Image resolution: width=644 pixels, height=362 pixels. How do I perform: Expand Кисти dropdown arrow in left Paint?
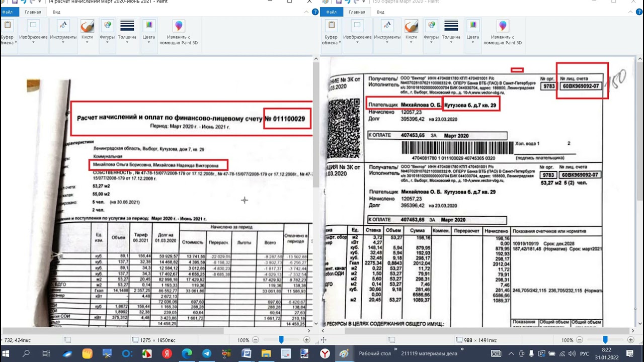tap(87, 43)
